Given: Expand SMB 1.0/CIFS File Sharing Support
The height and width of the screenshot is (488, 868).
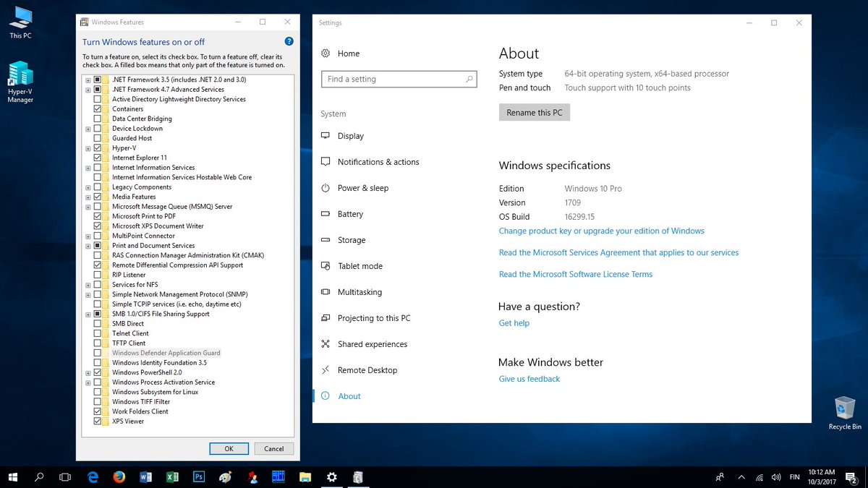Looking at the screenshot, I should click(88, 314).
